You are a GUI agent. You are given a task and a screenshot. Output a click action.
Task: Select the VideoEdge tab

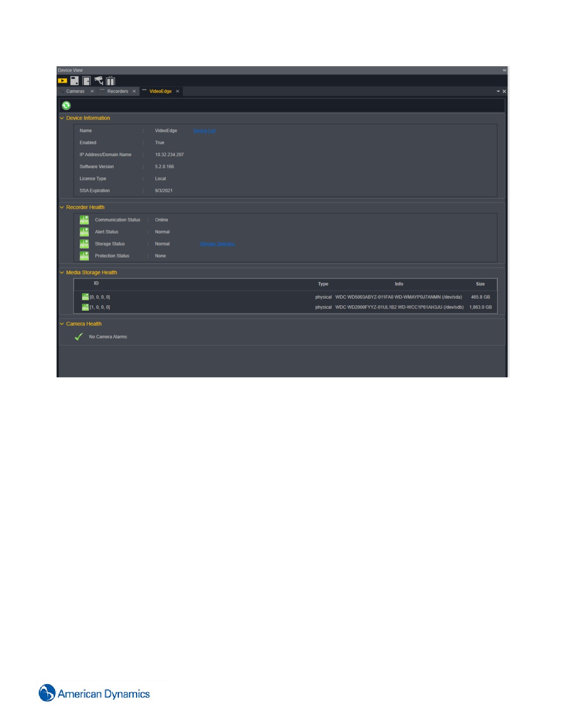[160, 91]
